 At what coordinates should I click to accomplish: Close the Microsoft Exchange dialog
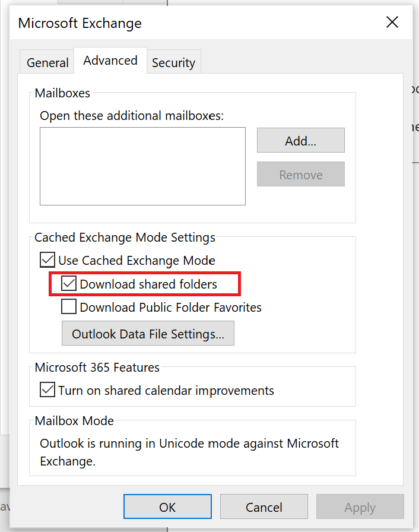pos(392,22)
